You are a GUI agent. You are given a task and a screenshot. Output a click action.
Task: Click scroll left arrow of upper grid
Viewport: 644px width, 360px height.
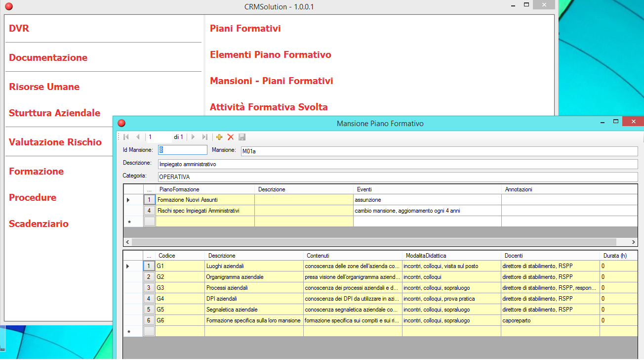click(128, 242)
